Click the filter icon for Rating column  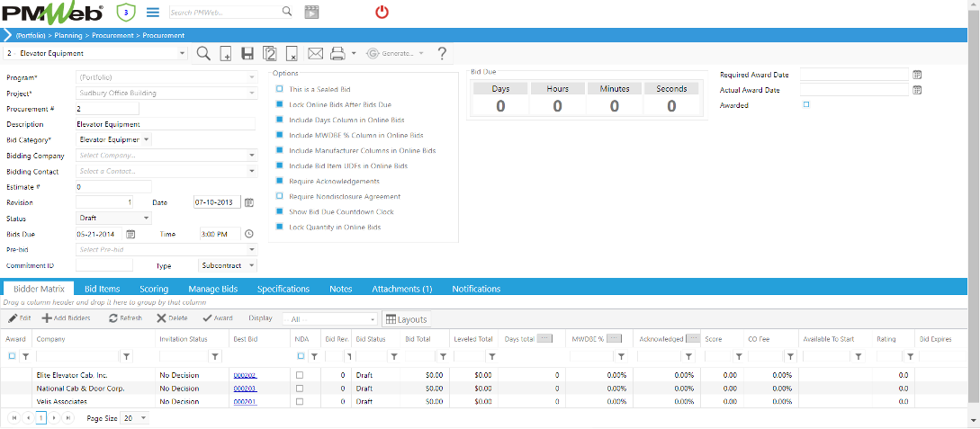click(x=911, y=356)
